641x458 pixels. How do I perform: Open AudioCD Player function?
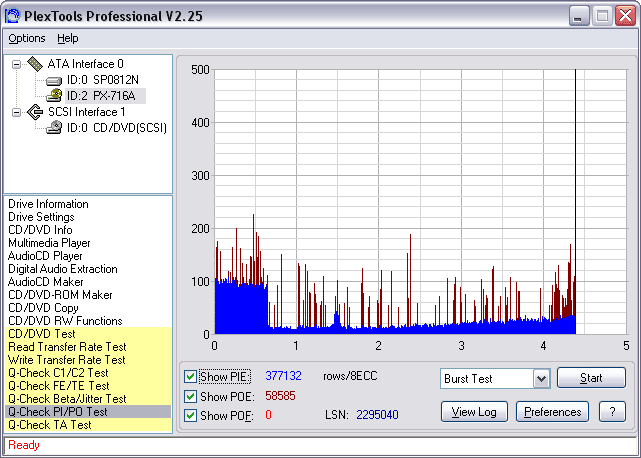pyautogui.click(x=45, y=256)
